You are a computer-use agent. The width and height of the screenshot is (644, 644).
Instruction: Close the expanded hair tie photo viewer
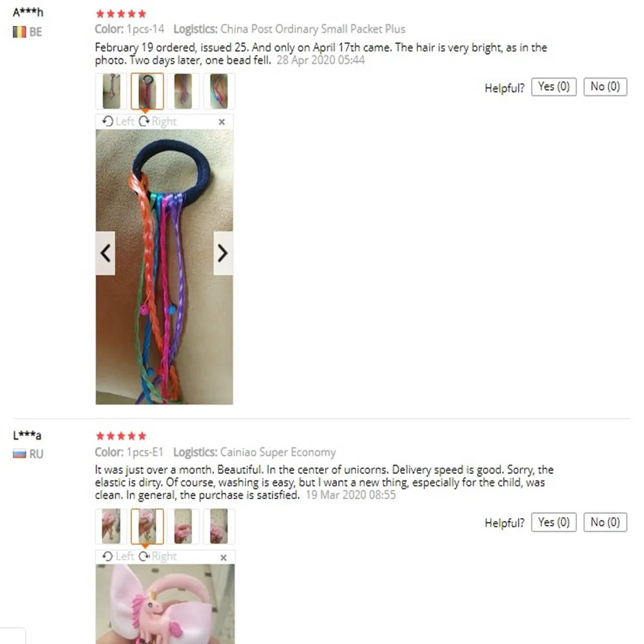click(222, 122)
